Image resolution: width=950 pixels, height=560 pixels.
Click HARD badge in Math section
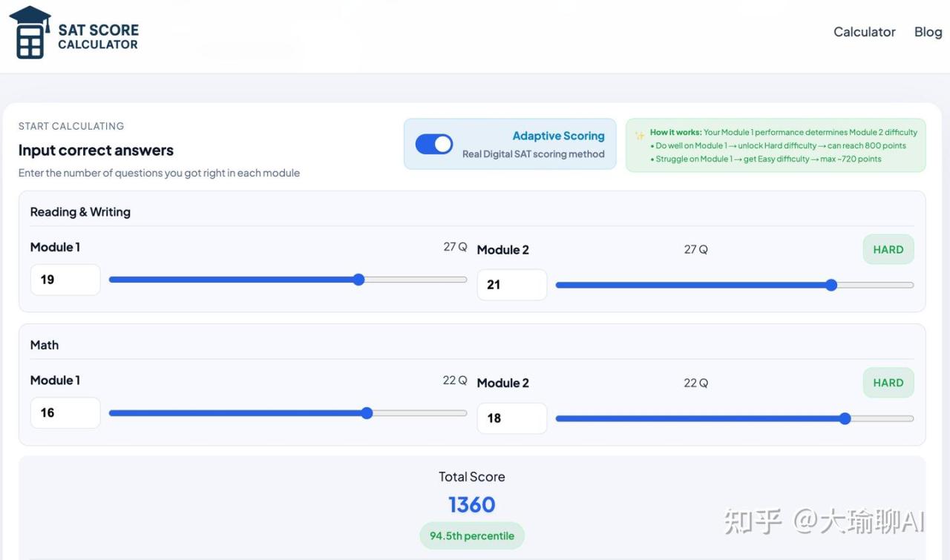point(888,383)
